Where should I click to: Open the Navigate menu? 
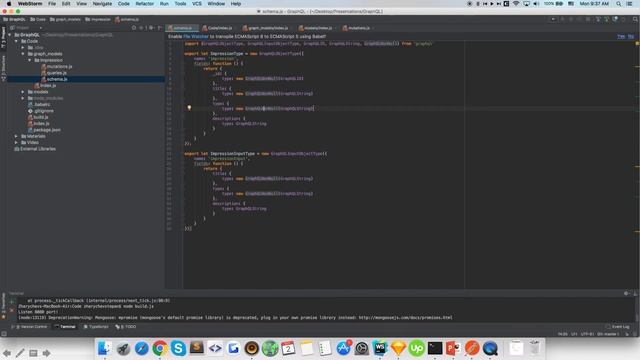click(x=102, y=4)
